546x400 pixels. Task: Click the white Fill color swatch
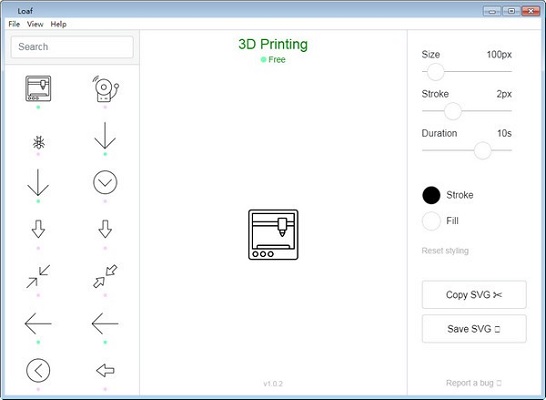coord(431,221)
